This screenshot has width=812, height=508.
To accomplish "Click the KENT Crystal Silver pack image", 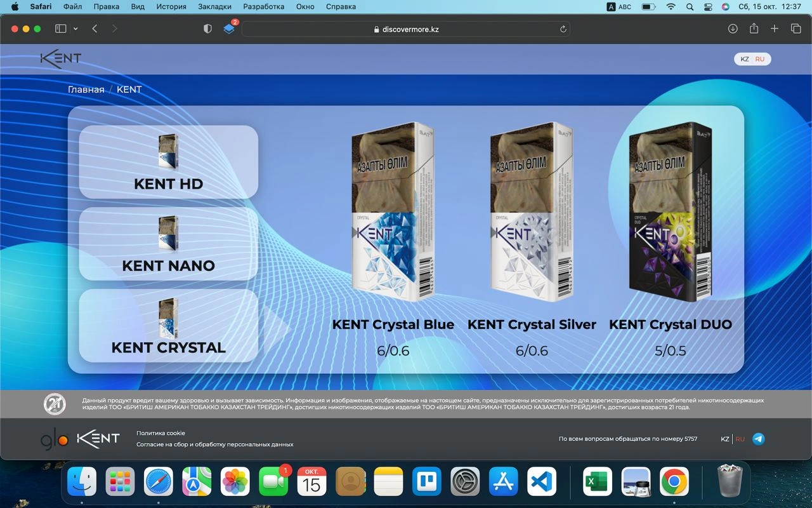I will [x=532, y=212].
